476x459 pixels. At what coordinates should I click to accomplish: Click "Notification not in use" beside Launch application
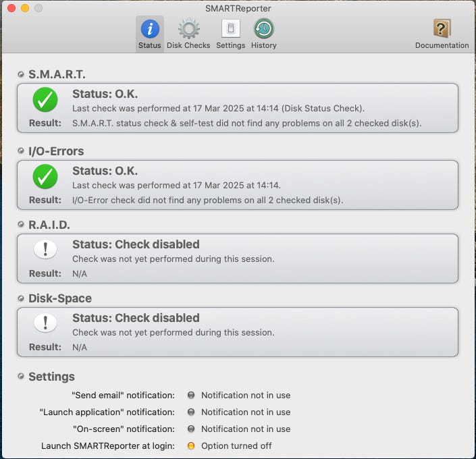point(246,412)
